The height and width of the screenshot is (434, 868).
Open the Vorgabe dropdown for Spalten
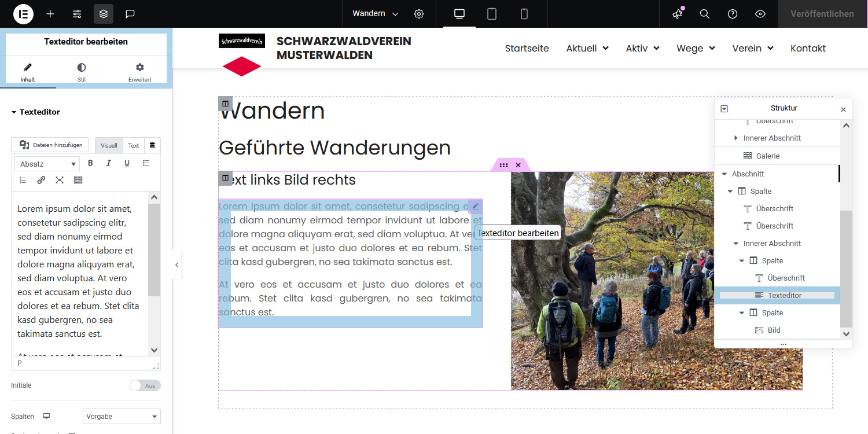point(122,416)
